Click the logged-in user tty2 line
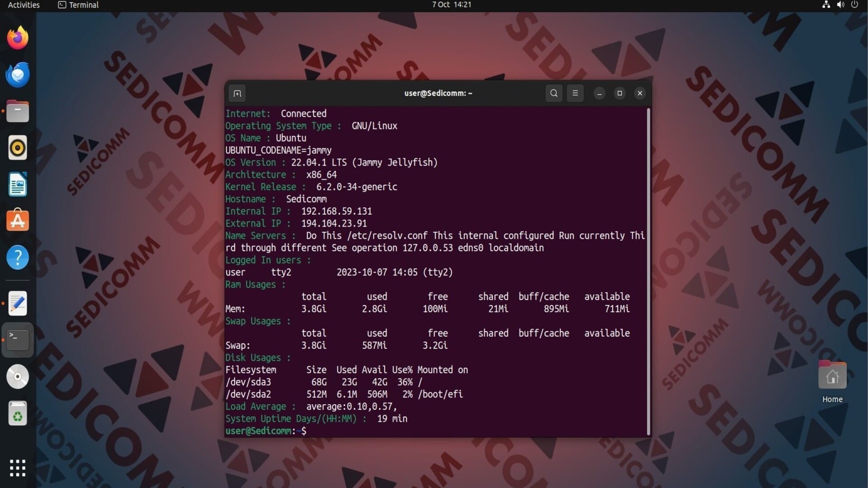Screen dimensions: 868x488 click(339, 272)
